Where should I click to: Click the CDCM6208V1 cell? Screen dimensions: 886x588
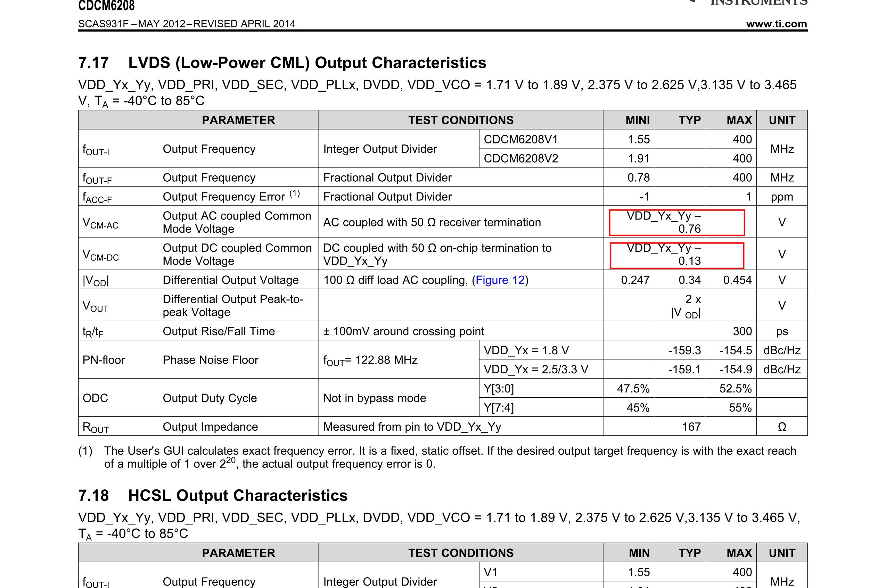pyautogui.click(x=520, y=140)
